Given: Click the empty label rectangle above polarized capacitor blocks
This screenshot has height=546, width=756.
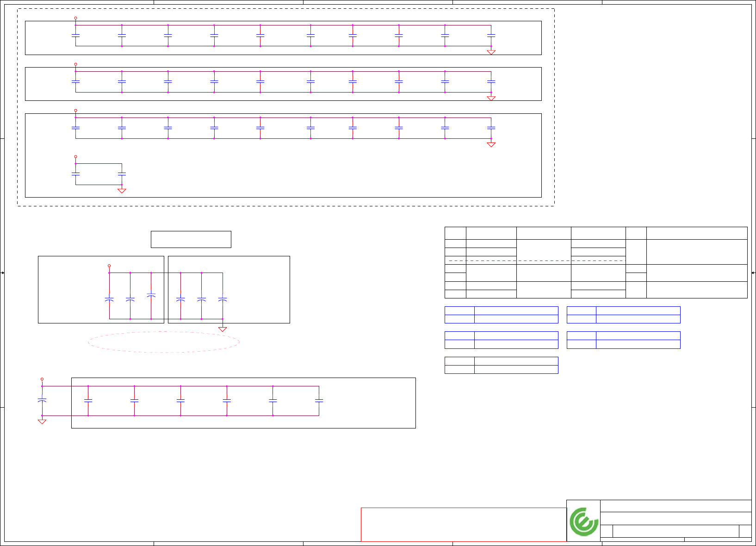Looking at the screenshot, I should 191,239.
